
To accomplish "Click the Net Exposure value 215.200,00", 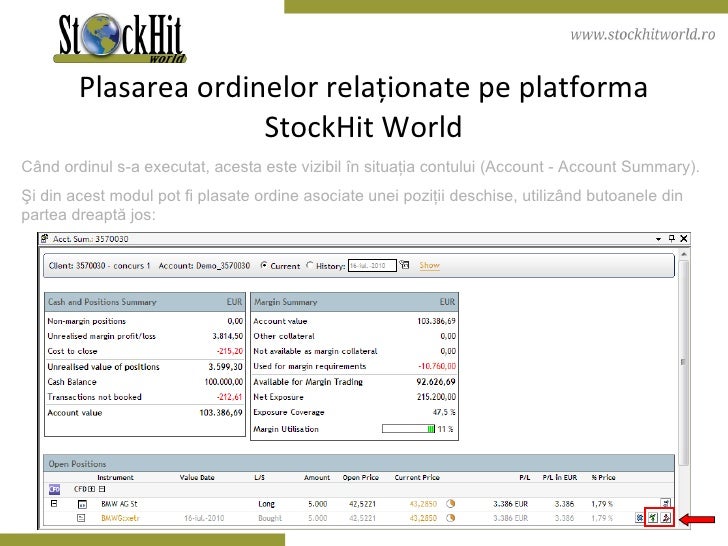I will 436,397.
